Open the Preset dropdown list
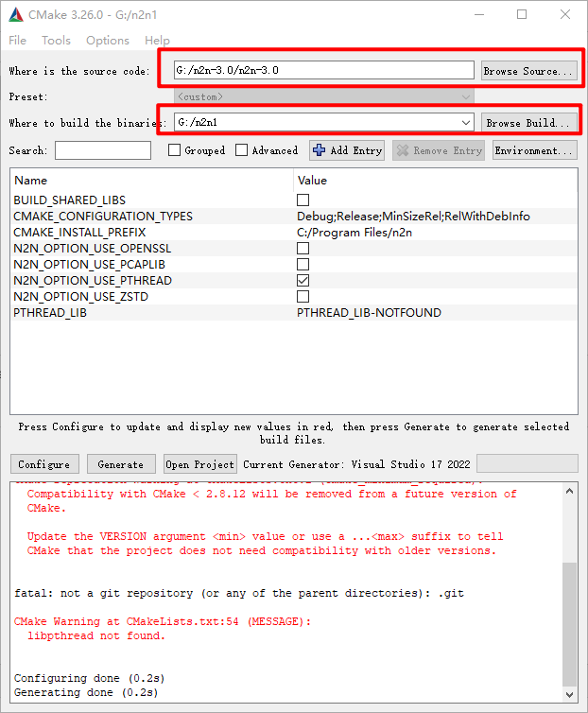588x713 pixels. click(x=465, y=96)
